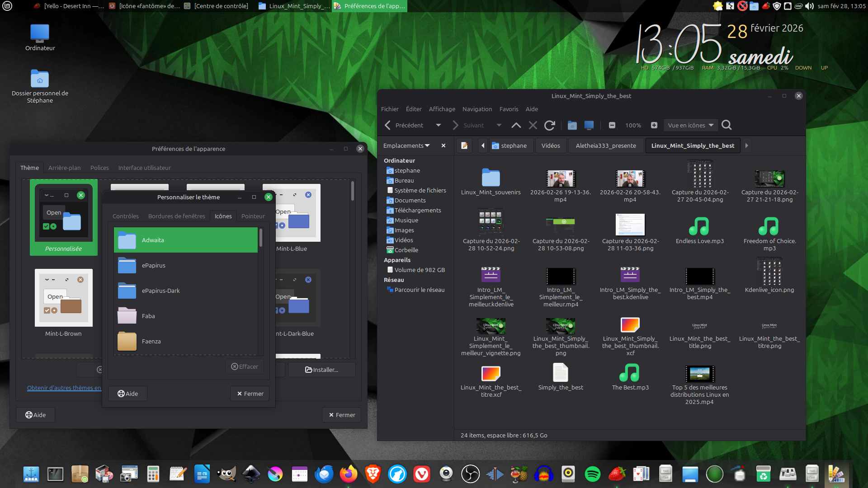Open the Fichier menu

click(x=390, y=109)
